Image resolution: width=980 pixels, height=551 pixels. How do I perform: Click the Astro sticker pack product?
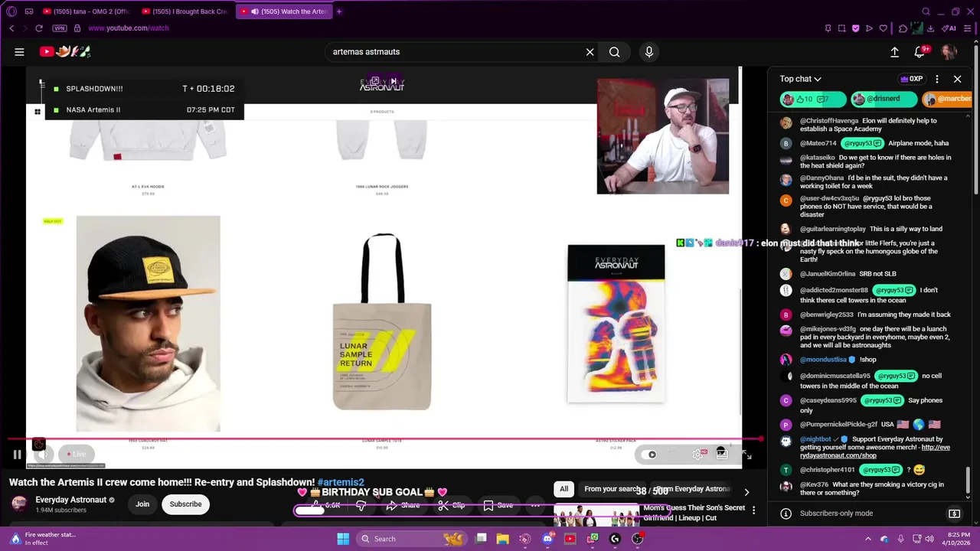pyautogui.click(x=616, y=324)
